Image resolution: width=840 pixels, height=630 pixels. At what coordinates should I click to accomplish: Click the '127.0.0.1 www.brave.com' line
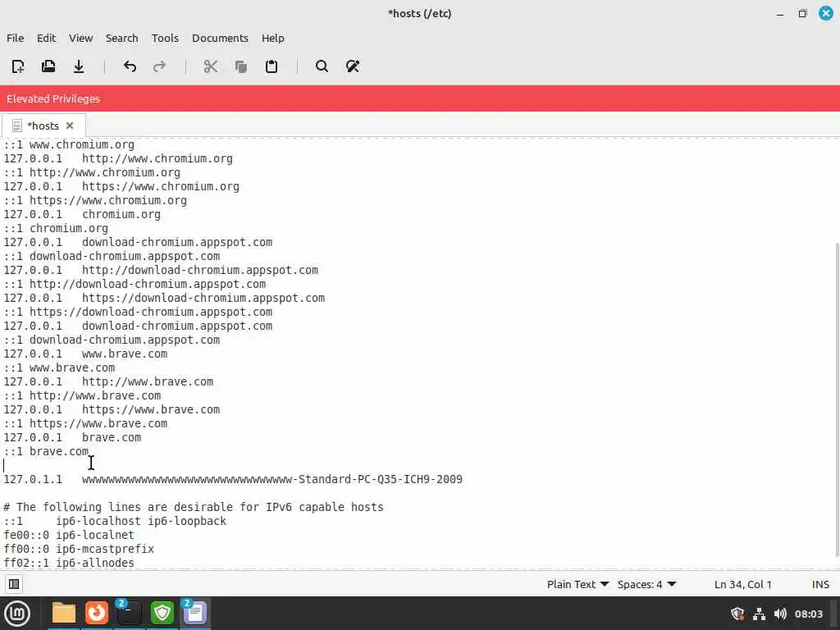(x=85, y=354)
